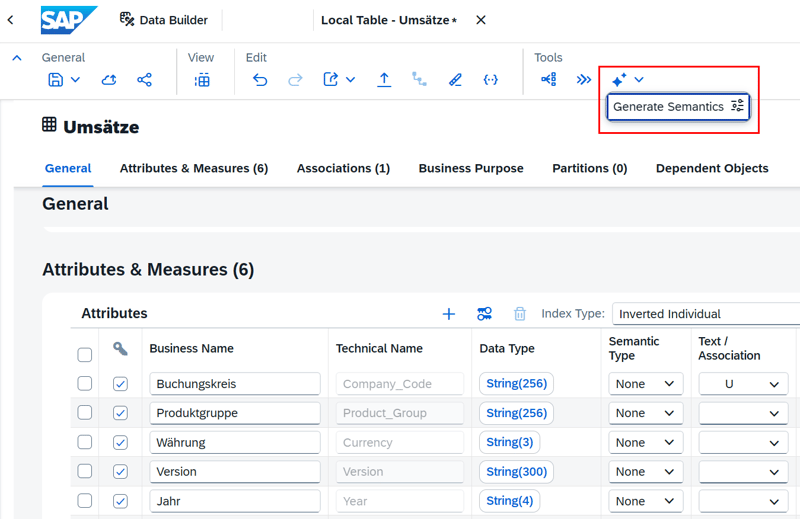Click the String(3) data type for Währung
This screenshot has width=800, height=519.
click(509, 442)
